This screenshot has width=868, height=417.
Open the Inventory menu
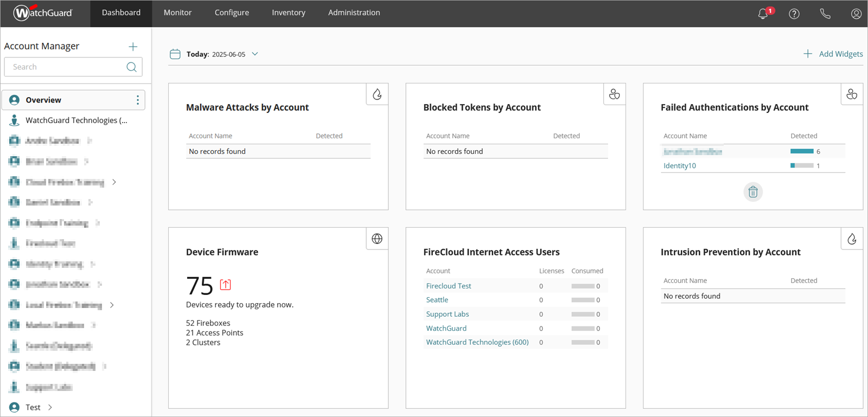tap(289, 13)
